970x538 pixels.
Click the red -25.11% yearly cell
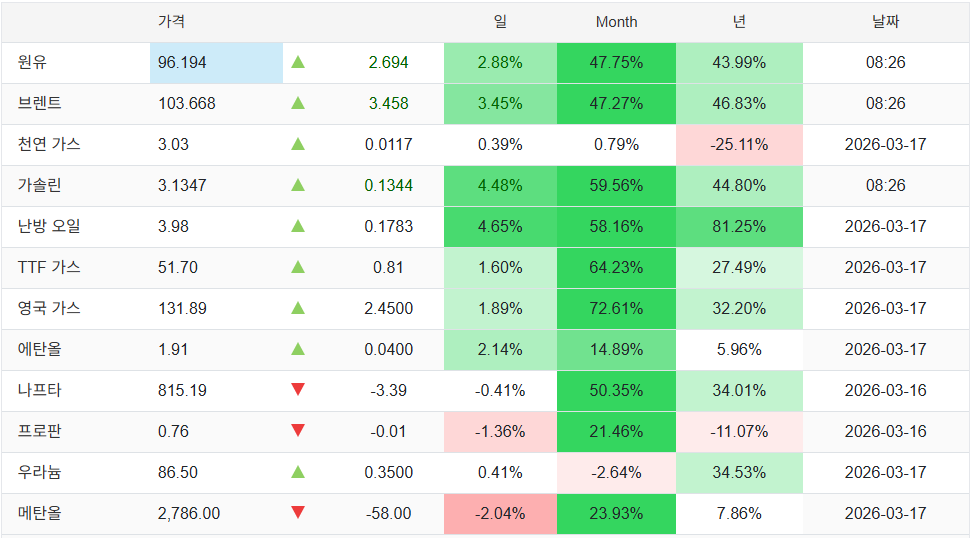739,145
